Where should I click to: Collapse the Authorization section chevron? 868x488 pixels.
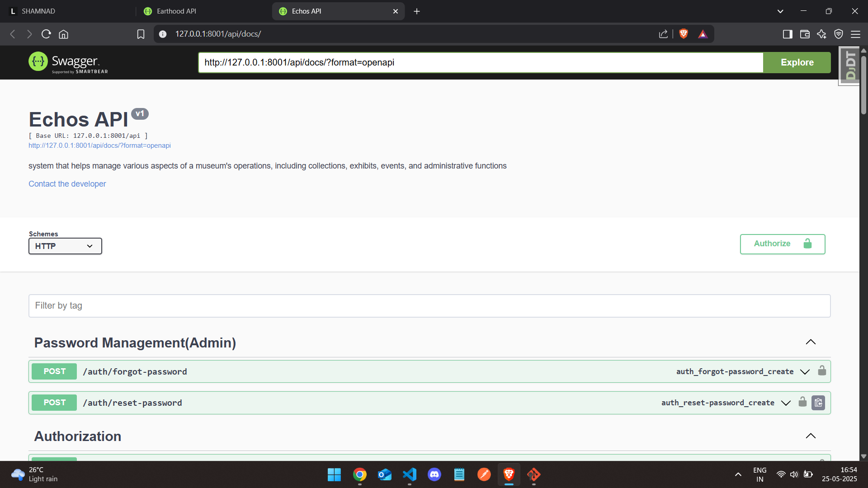point(811,436)
